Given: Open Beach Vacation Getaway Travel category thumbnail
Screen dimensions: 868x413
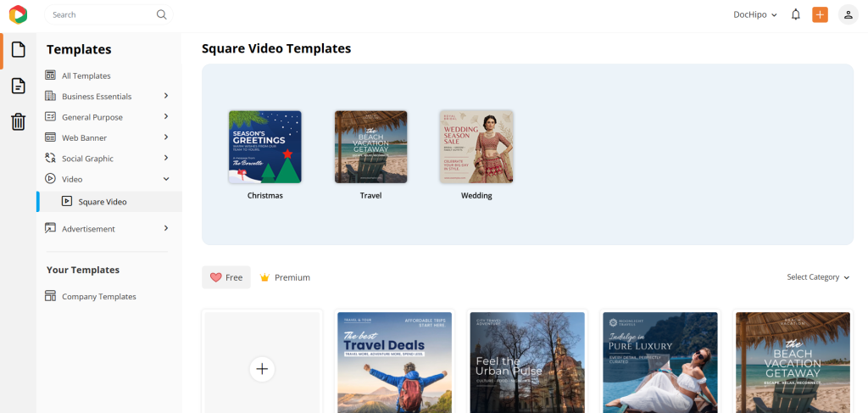Looking at the screenshot, I should coord(371,147).
